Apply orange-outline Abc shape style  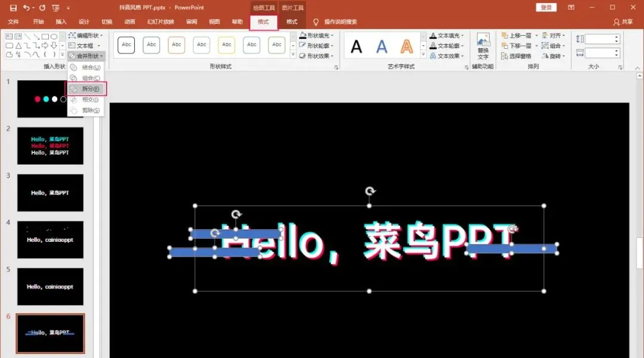pyautogui.click(x=176, y=45)
